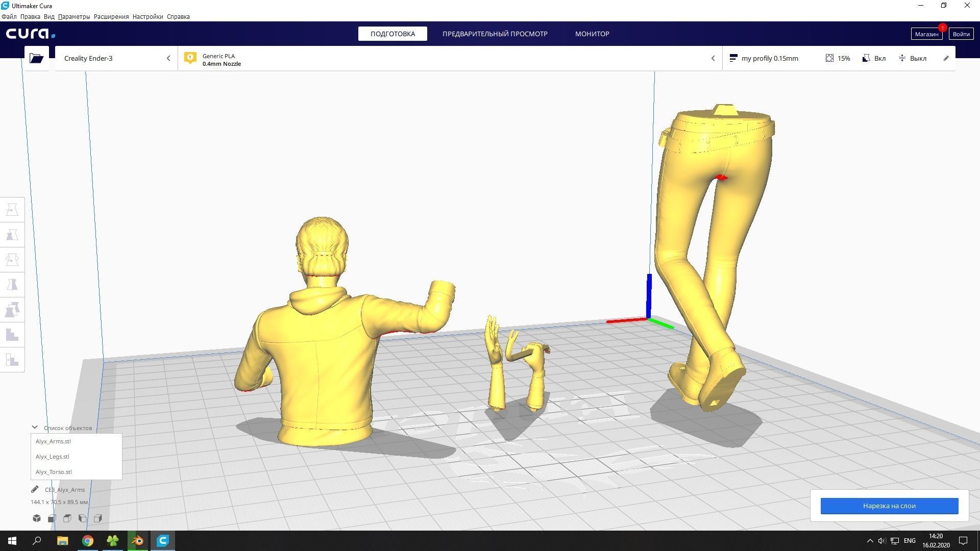Switch to top view cube icon

(x=67, y=518)
